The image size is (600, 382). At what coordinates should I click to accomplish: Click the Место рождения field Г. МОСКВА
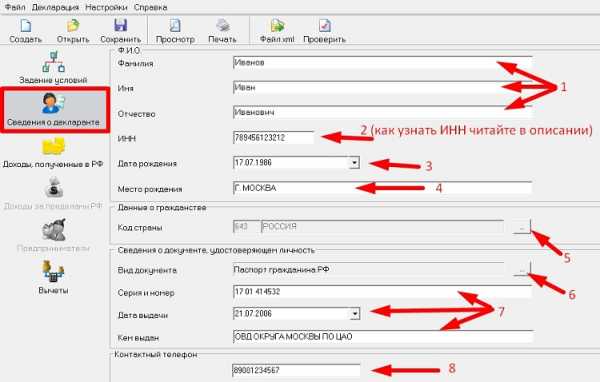click(x=382, y=188)
